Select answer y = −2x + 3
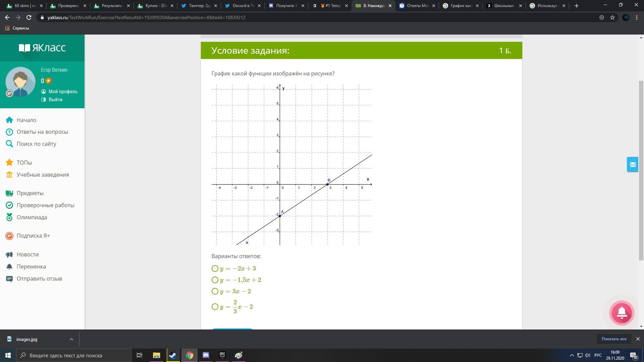The image size is (644, 362). (x=215, y=268)
